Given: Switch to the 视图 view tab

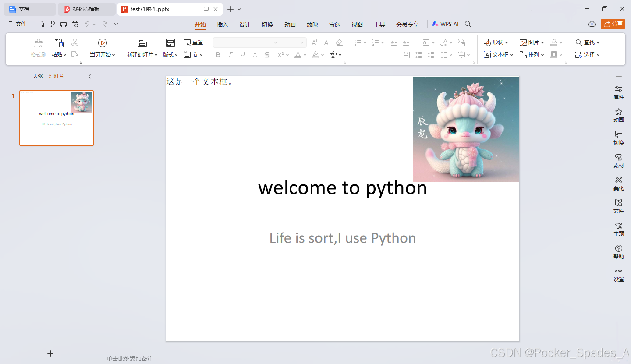Looking at the screenshot, I should tap(357, 25).
